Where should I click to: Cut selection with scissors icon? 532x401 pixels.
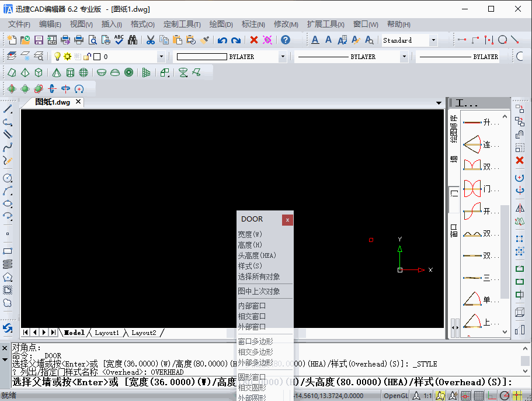[x=151, y=40]
